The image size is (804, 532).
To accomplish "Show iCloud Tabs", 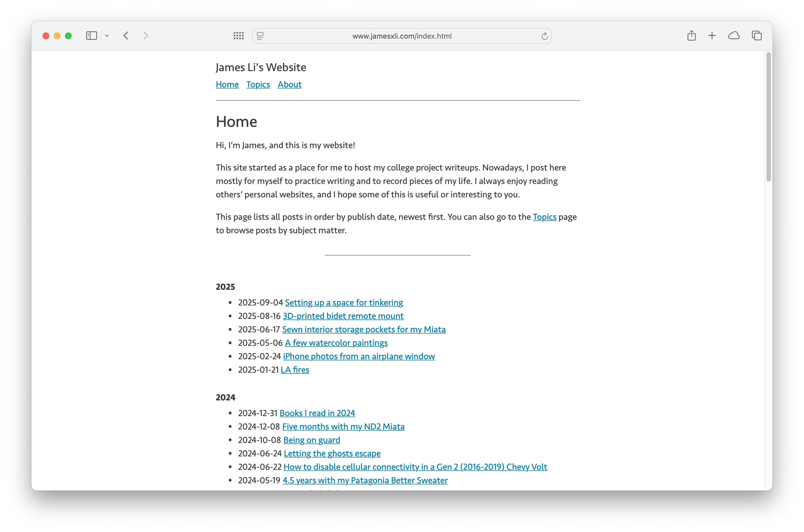I will click(733, 36).
